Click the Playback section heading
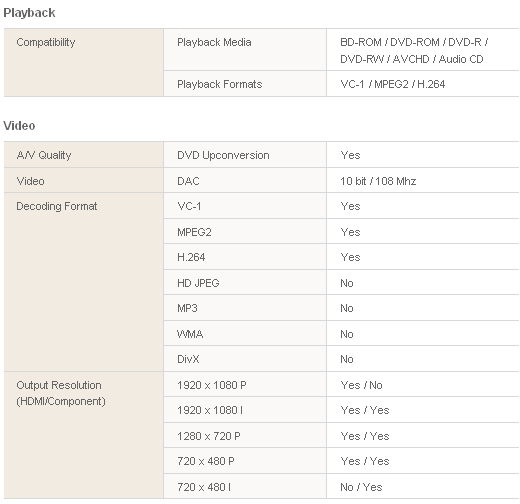520x504 pixels. click(29, 13)
